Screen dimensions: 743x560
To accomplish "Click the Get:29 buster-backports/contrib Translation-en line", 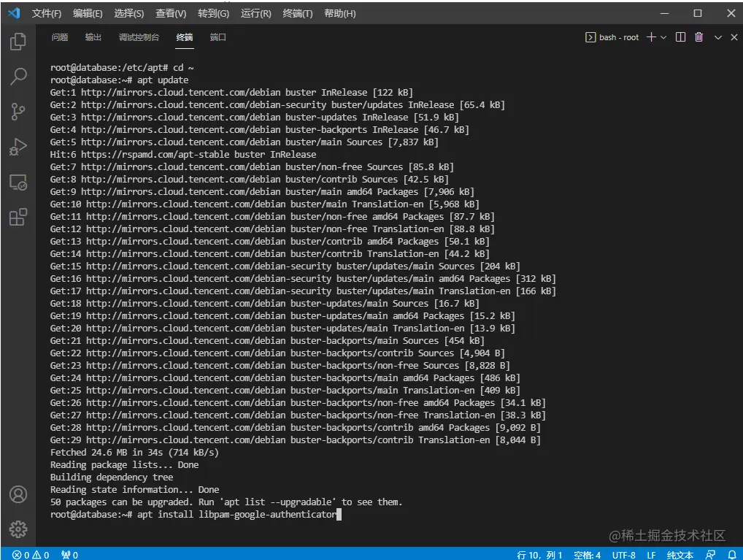I will [295, 440].
